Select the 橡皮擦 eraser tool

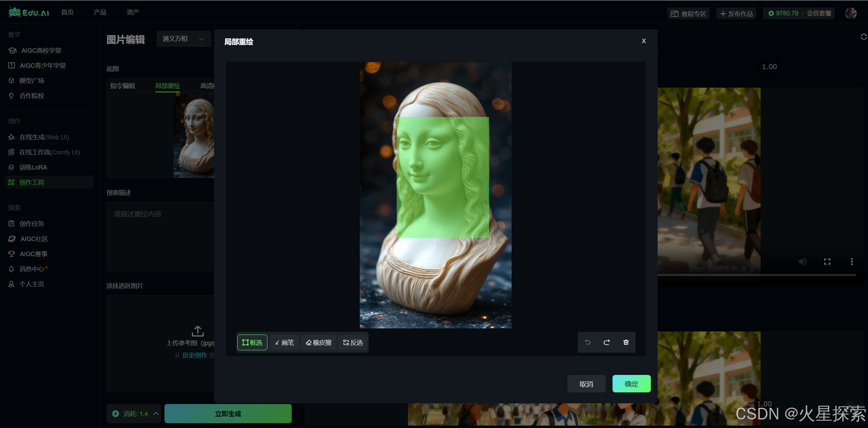[x=318, y=342]
